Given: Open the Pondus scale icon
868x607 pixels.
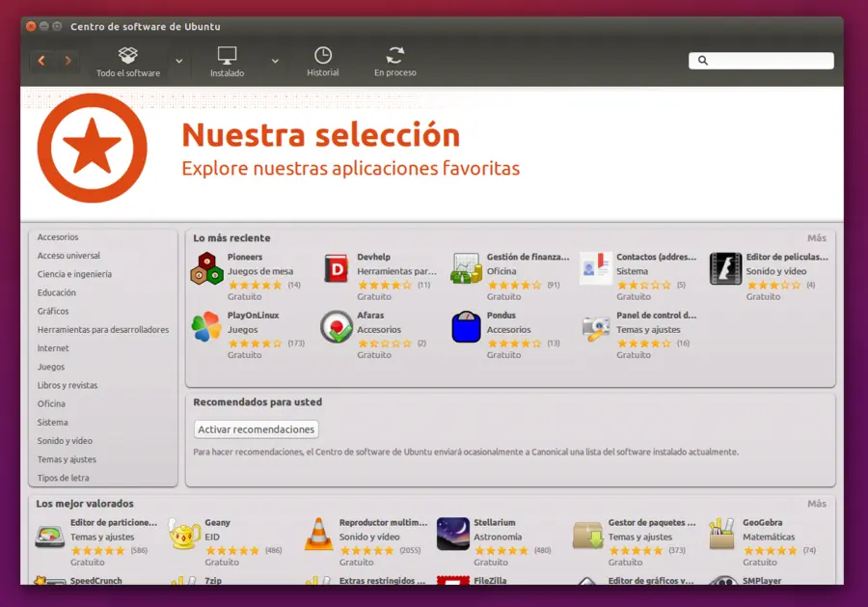Looking at the screenshot, I should click(x=466, y=327).
